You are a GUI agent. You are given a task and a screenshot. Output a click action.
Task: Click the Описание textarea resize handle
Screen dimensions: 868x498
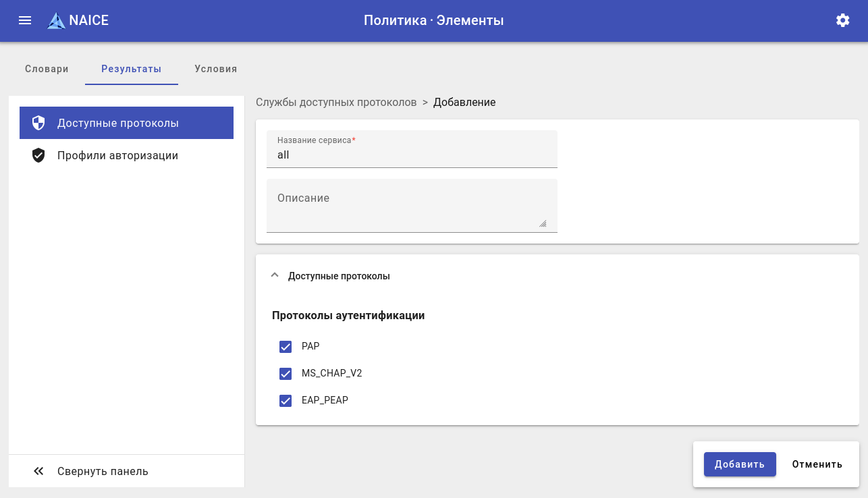[x=543, y=223]
